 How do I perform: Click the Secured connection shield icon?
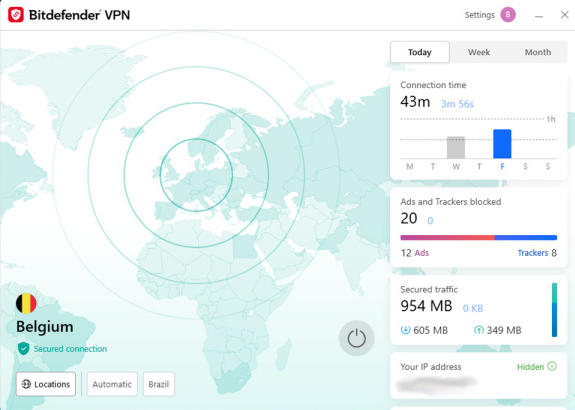pos(24,348)
